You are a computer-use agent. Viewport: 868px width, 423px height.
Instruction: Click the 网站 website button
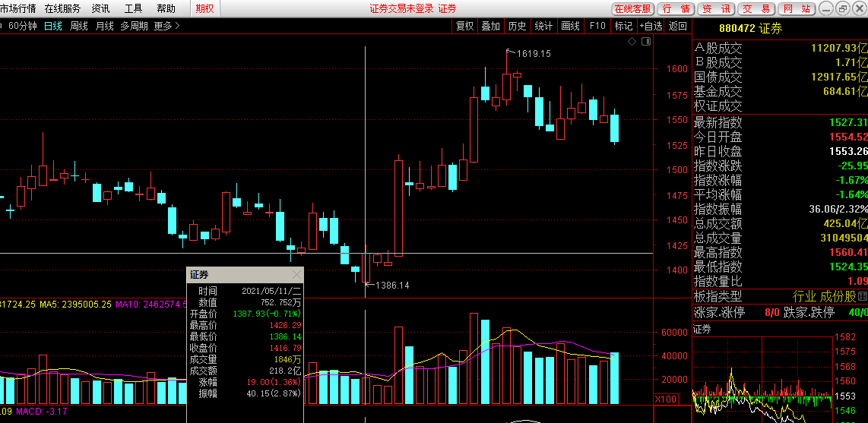(796, 9)
